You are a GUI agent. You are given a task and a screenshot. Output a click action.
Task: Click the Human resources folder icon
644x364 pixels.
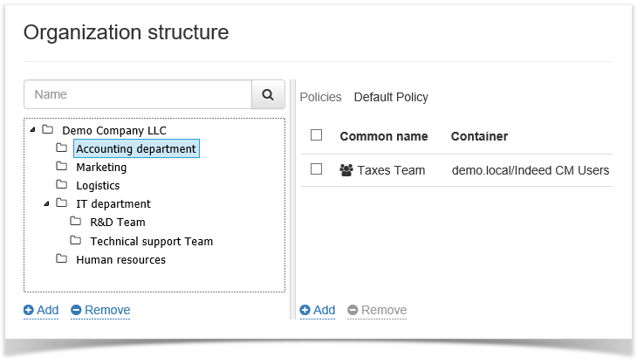[x=62, y=259]
